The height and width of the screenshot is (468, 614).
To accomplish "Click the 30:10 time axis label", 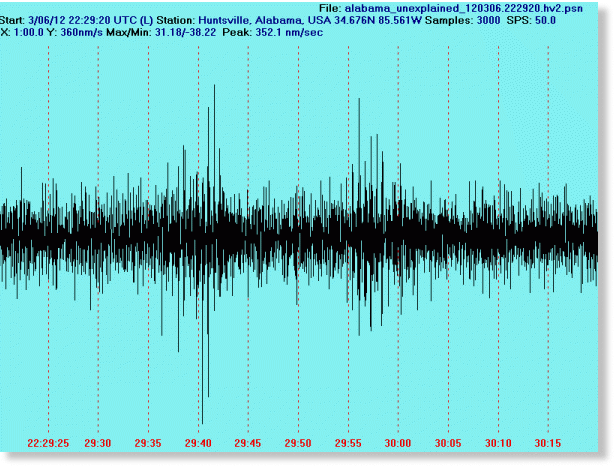I will pos(498,443).
